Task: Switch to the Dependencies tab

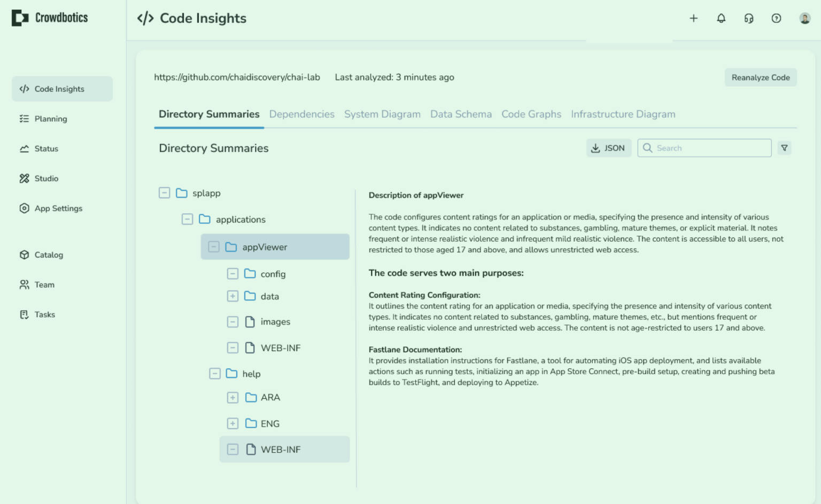Action: click(301, 114)
